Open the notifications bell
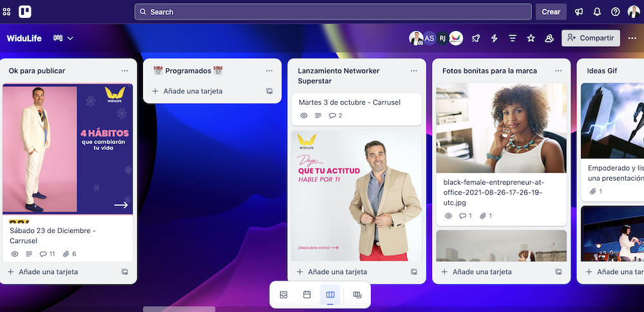This screenshot has width=644, height=312. [597, 12]
